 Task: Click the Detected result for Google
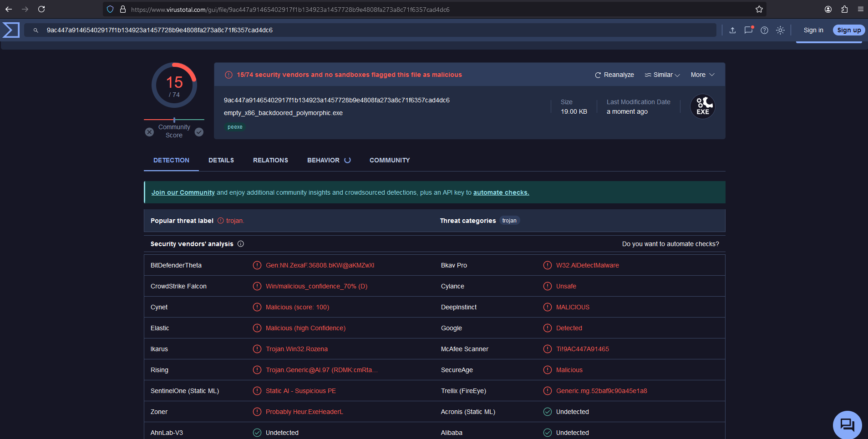pyautogui.click(x=569, y=328)
